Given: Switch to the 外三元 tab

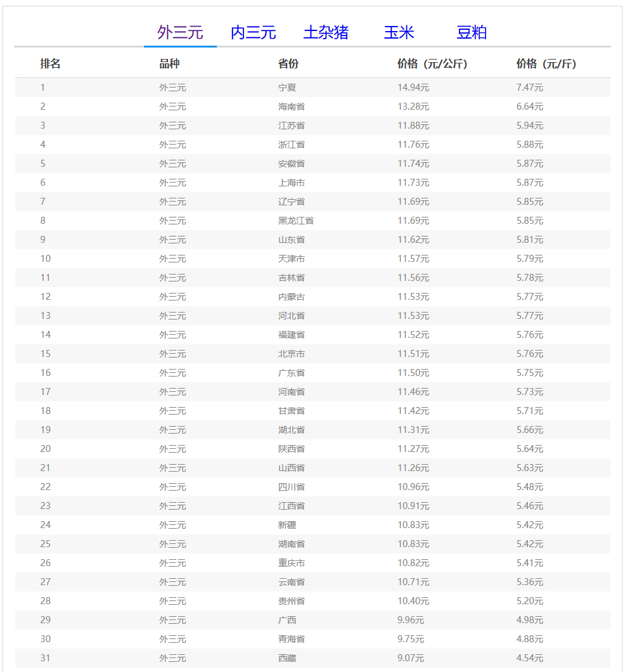Looking at the screenshot, I should click(x=180, y=32).
